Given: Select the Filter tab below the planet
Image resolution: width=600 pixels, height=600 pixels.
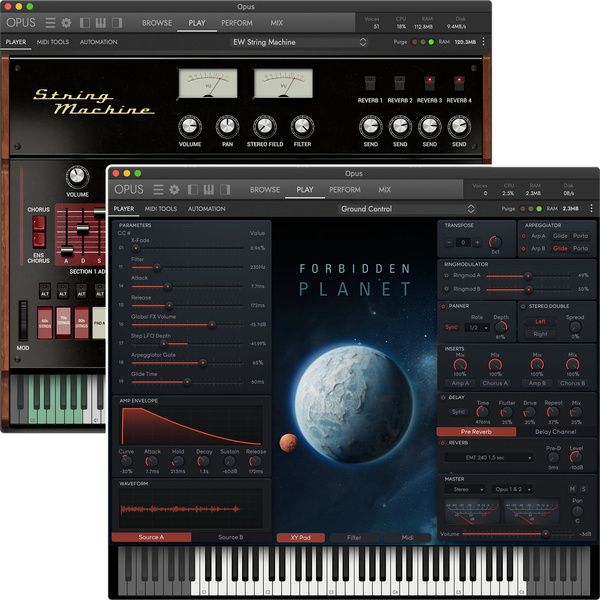Looking at the screenshot, I should tap(354, 538).
